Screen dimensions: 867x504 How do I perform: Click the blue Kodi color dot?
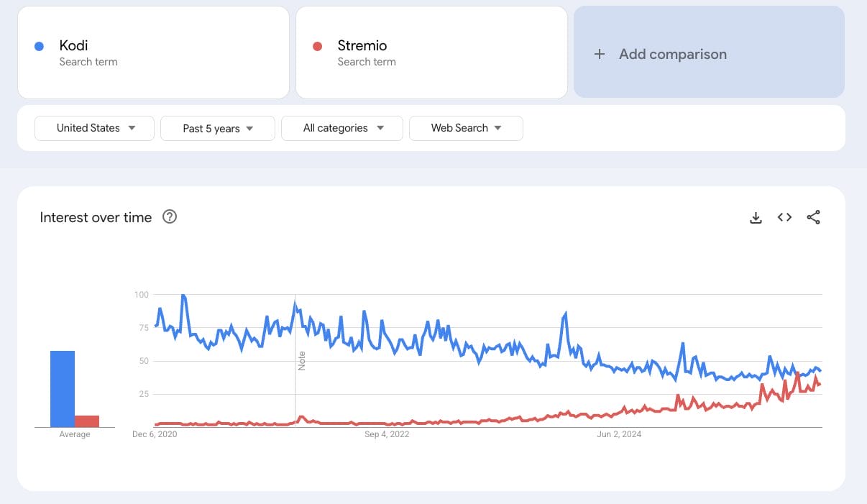pyautogui.click(x=38, y=46)
